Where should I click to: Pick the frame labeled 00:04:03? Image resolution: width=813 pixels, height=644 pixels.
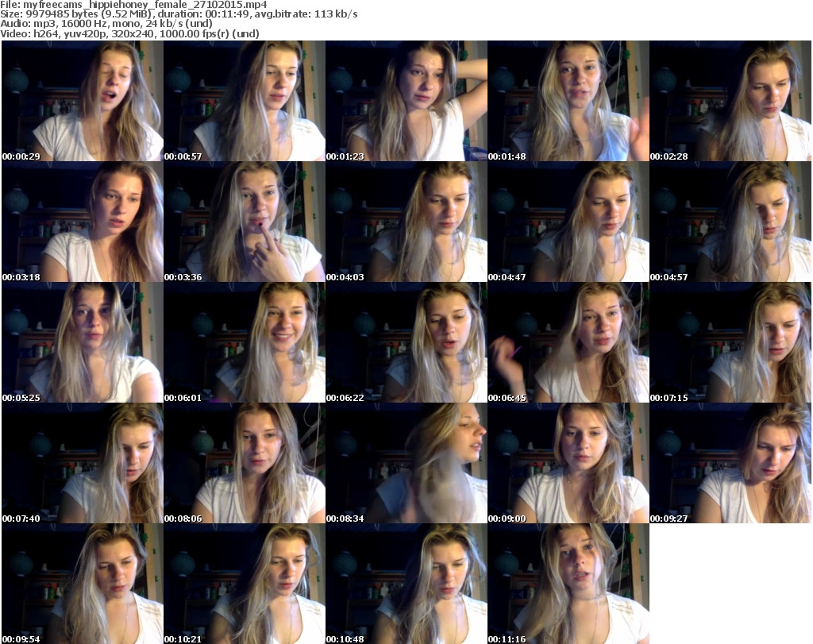406,222
